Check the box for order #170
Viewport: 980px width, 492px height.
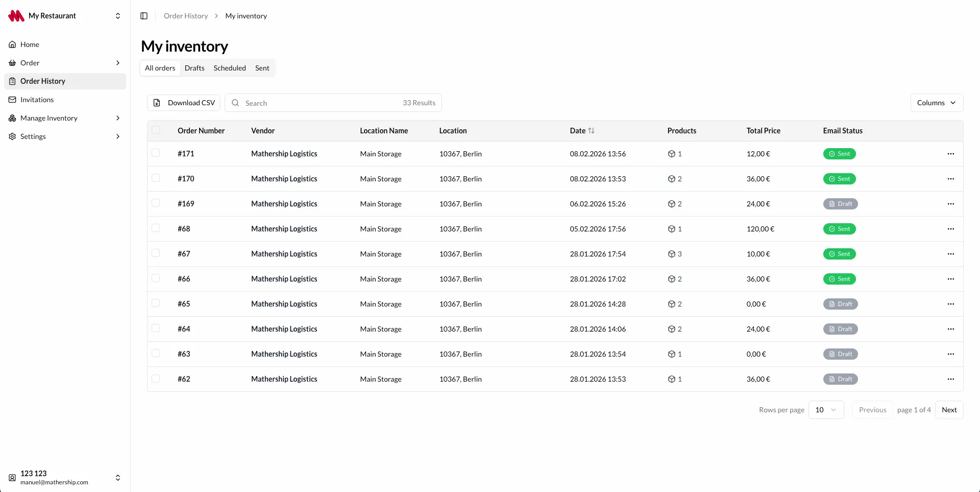pyautogui.click(x=156, y=178)
